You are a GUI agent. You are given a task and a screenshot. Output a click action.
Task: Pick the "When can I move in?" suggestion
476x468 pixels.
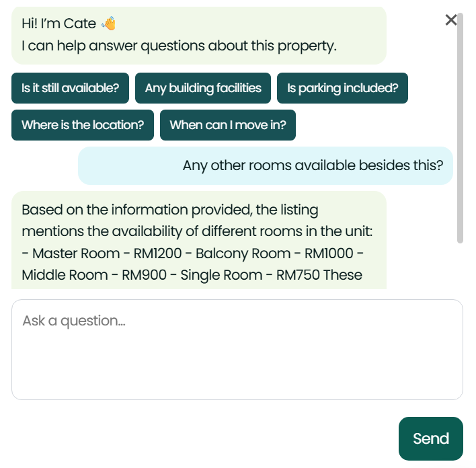tap(228, 125)
